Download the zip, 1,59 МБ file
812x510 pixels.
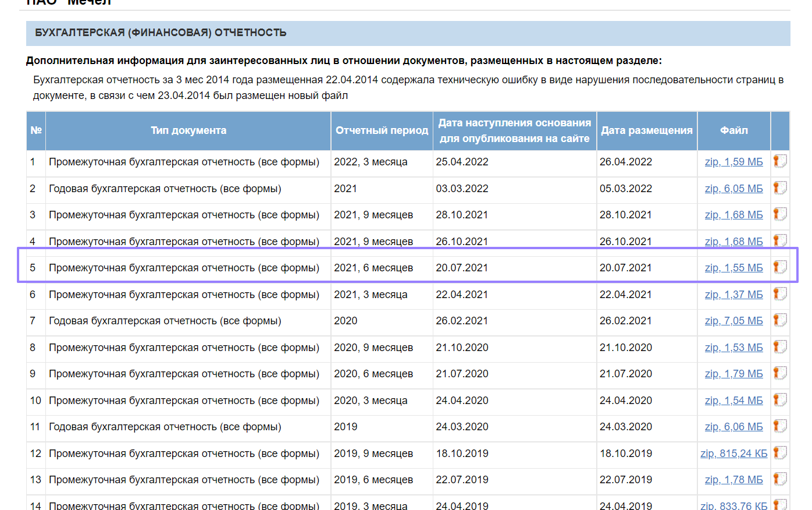click(x=733, y=162)
